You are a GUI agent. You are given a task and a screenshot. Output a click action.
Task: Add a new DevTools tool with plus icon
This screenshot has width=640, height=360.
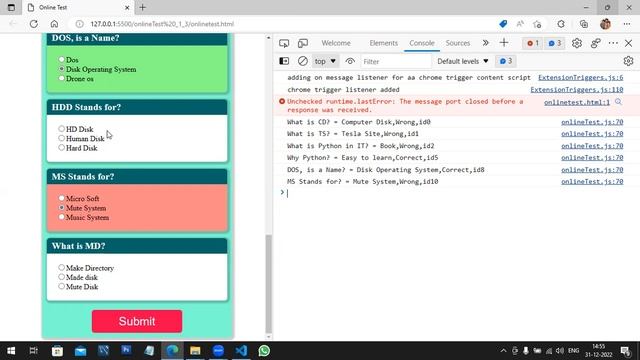(504, 43)
